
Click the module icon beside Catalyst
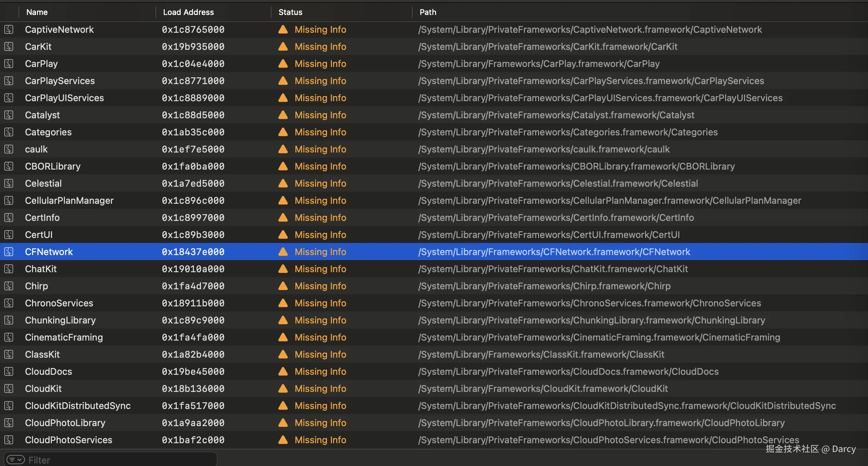click(x=9, y=115)
